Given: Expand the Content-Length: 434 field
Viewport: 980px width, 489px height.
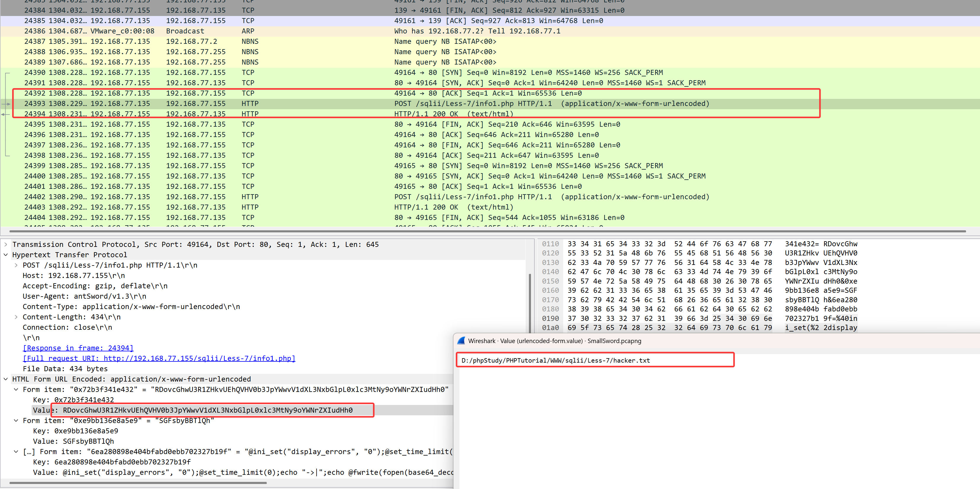Looking at the screenshot, I should (x=16, y=317).
